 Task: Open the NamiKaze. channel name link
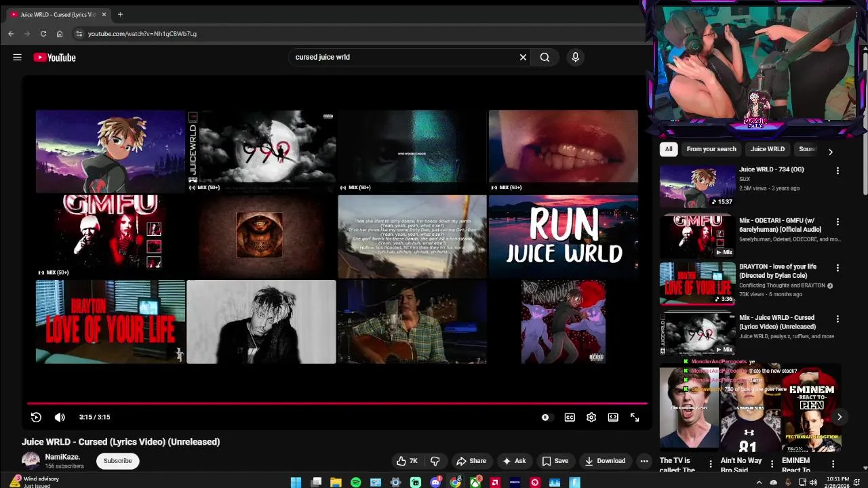tap(62, 457)
